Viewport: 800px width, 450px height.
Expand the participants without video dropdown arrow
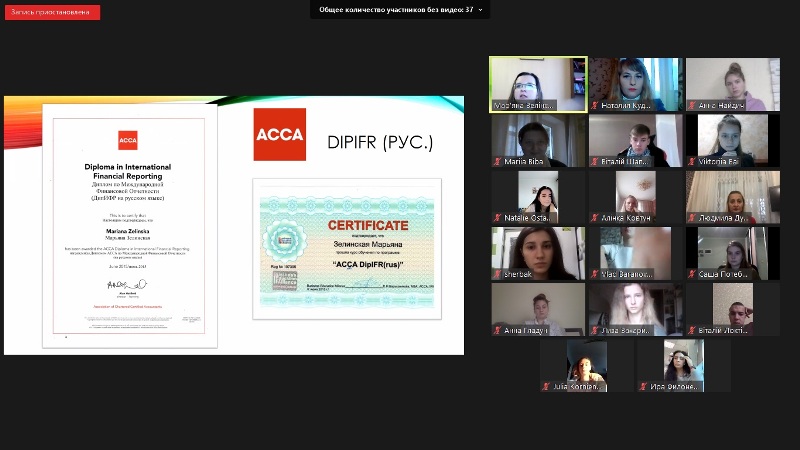tap(480, 10)
